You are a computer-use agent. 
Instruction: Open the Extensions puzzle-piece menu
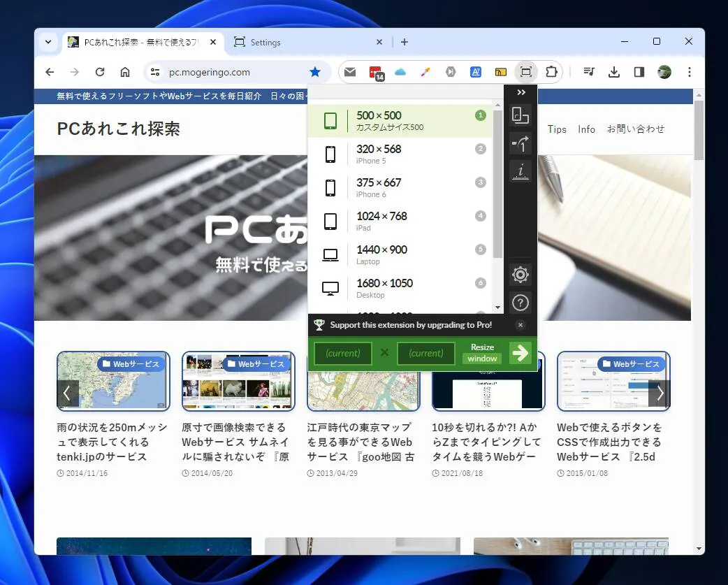click(x=551, y=72)
